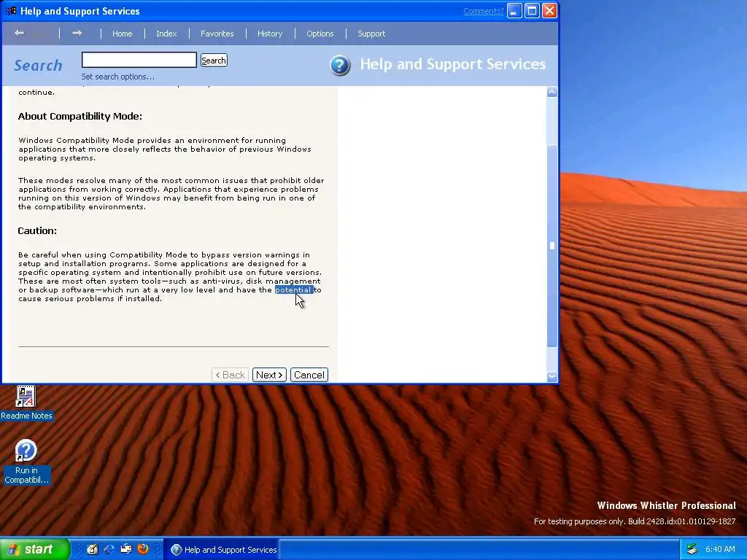Image resolution: width=747 pixels, height=560 pixels.
Task: Click the Cancel button
Action: point(309,375)
